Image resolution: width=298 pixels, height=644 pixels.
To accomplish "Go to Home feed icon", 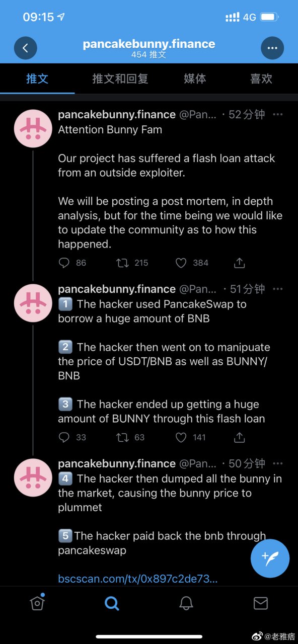I will click(37, 603).
